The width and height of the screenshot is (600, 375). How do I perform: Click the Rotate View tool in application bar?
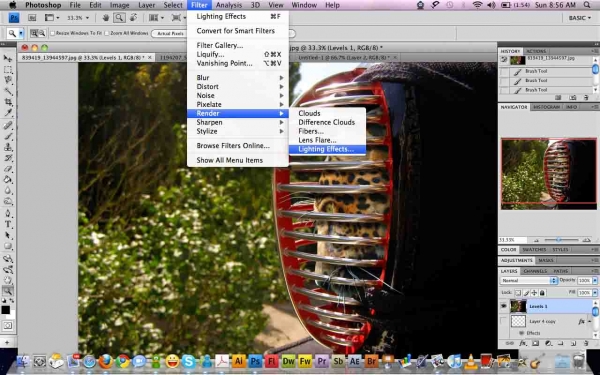coord(134,18)
